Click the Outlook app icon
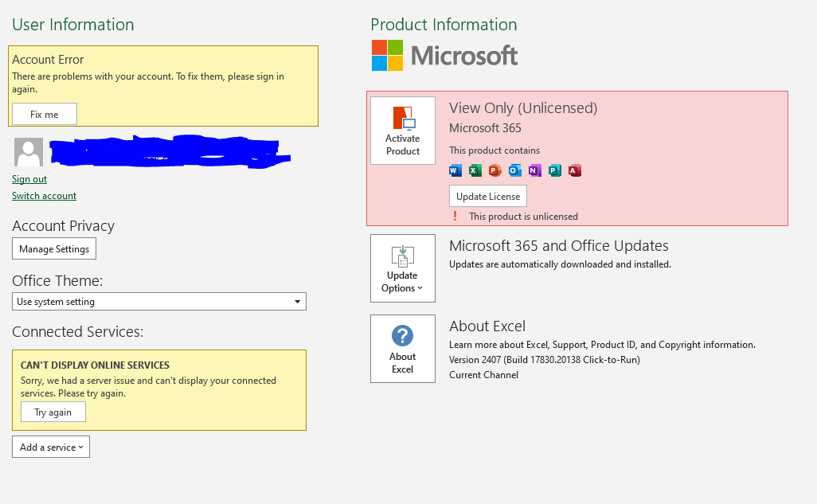The image size is (817, 504). pos(514,170)
